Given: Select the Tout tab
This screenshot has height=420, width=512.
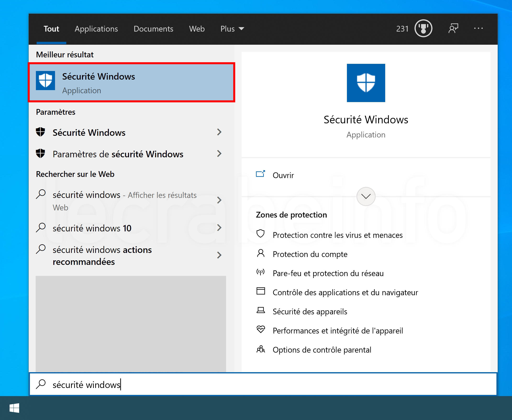Looking at the screenshot, I should [x=51, y=29].
